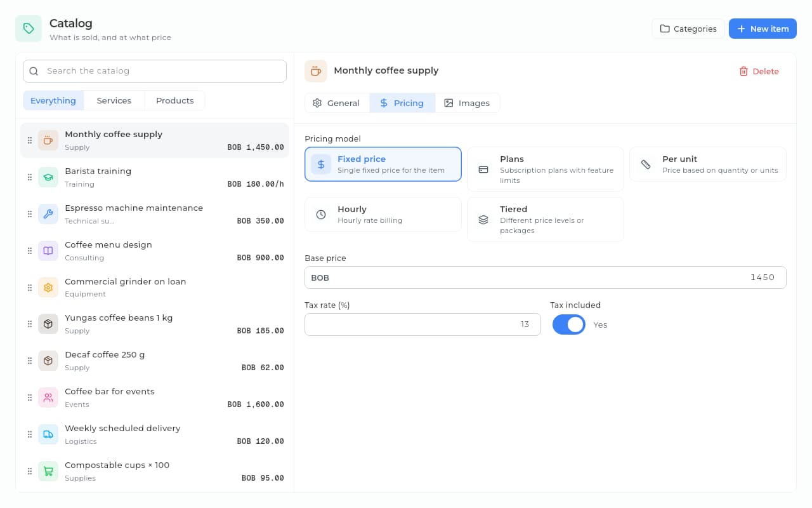This screenshot has height=508, width=812.
Task: Click the New item button
Action: (x=763, y=29)
